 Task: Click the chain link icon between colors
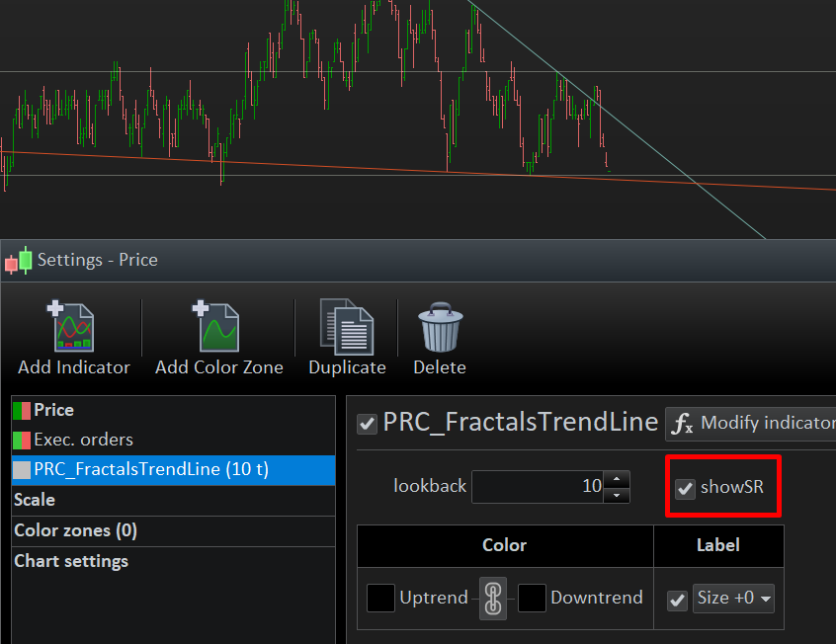click(x=493, y=599)
